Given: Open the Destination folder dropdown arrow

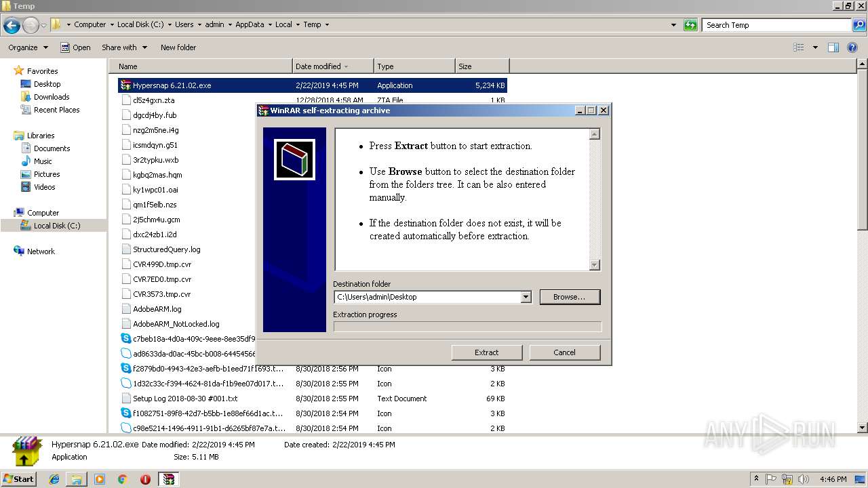Looking at the screenshot, I should pyautogui.click(x=526, y=297).
